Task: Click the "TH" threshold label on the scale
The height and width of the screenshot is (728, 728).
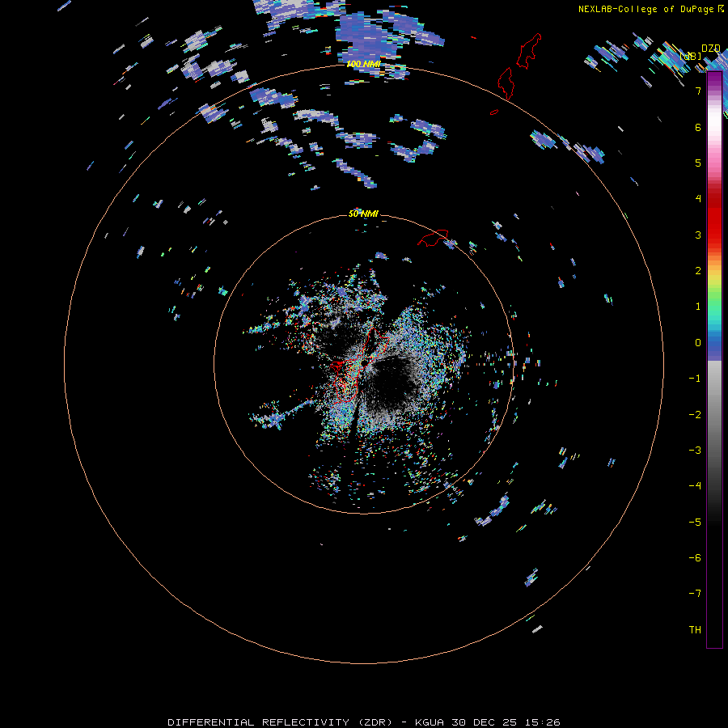Action: [695, 630]
